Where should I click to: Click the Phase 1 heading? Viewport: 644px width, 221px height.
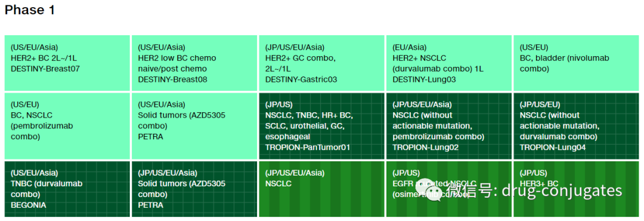pyautogui.click(x=30, y=10)
